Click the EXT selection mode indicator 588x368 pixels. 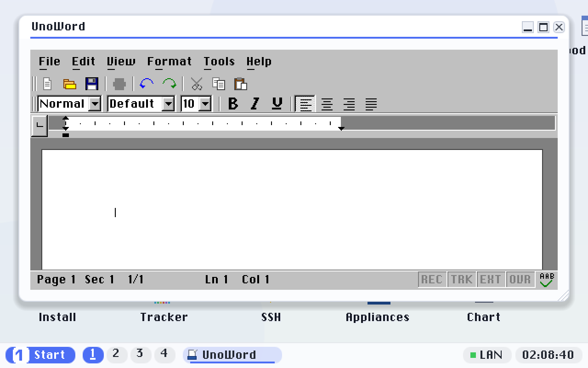(491, 280)
